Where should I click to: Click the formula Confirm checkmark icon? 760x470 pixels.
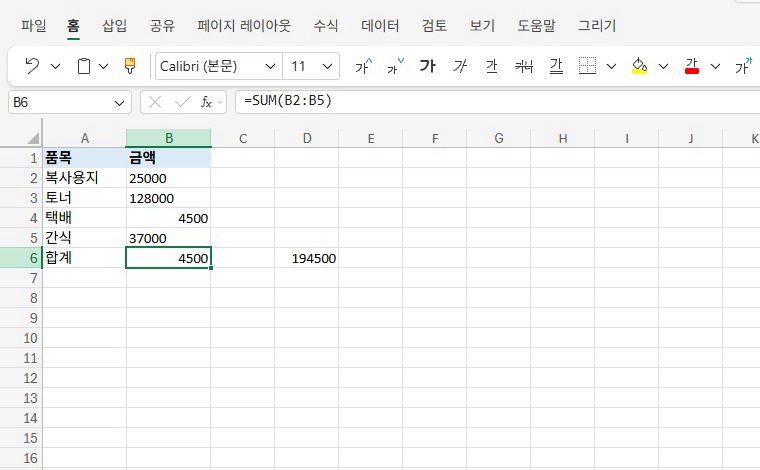(x=182, y=102)
